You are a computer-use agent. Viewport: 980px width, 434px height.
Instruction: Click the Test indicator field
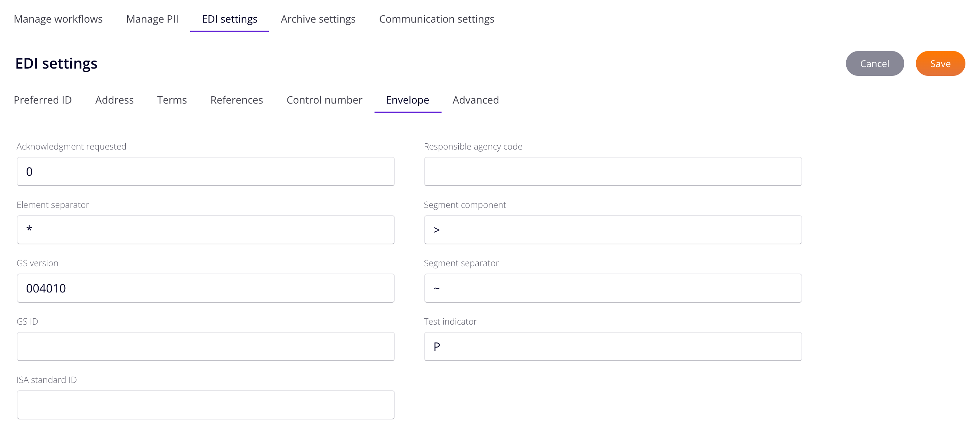coord(613,346)
